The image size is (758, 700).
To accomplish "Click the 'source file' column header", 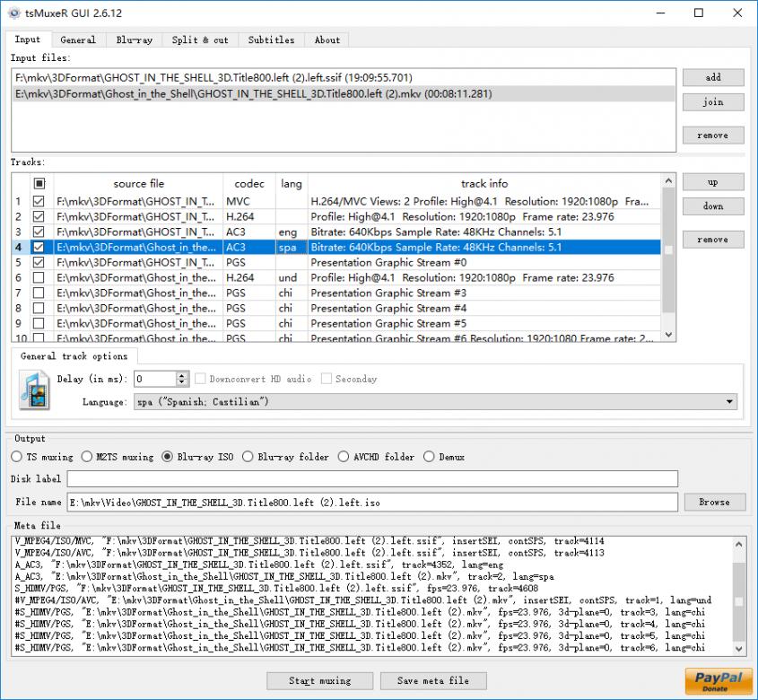I will 139,183.
